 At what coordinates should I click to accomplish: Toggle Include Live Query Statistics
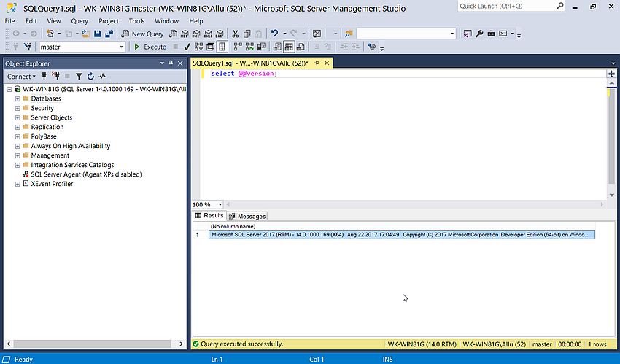(249, 47)
